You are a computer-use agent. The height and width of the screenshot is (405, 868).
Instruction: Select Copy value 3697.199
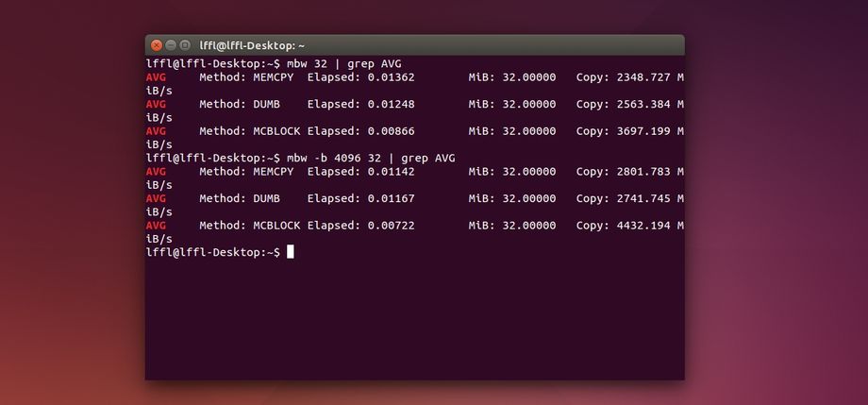pyautogui.click(x=643, y=131)
